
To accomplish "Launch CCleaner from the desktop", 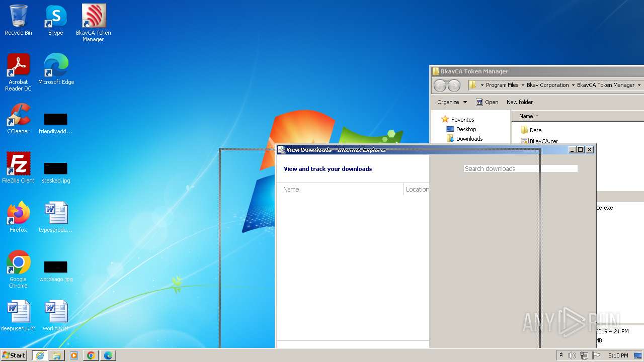I will [18, 119].
